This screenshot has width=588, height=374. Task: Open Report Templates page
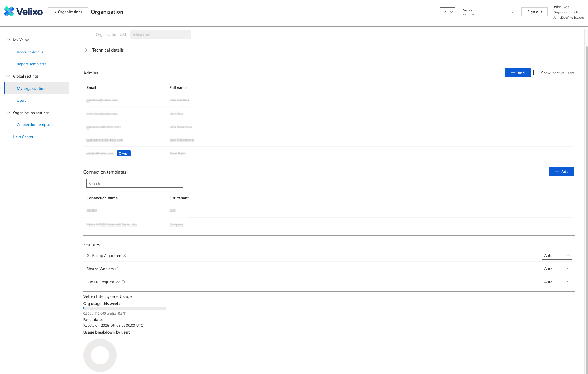coord(32,64)
